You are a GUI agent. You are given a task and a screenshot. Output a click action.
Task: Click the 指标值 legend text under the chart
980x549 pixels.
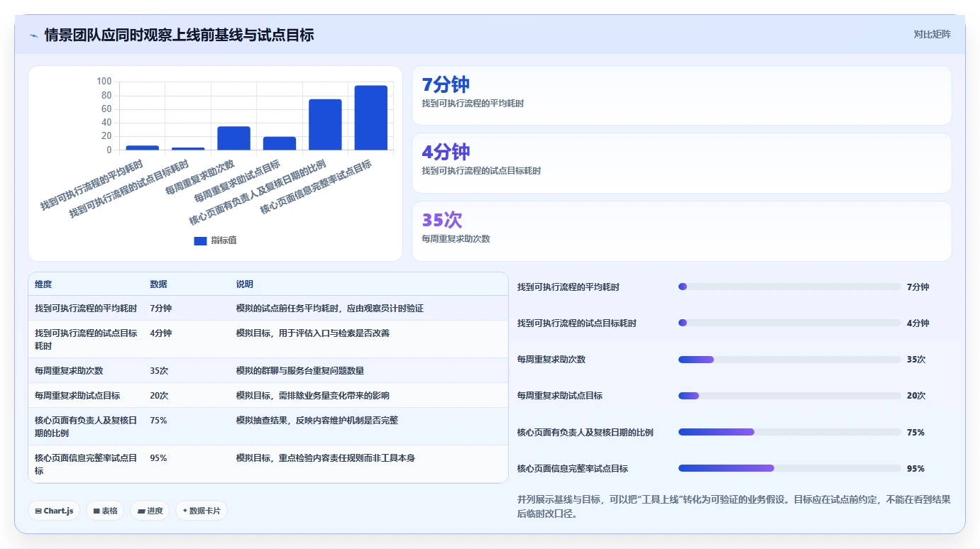click(x=224, y=241)
